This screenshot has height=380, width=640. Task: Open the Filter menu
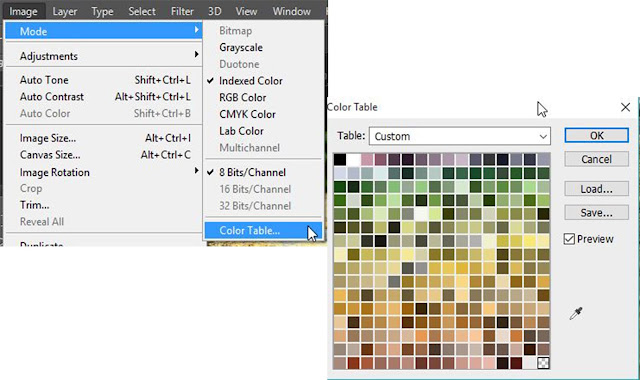coord(182,11)
